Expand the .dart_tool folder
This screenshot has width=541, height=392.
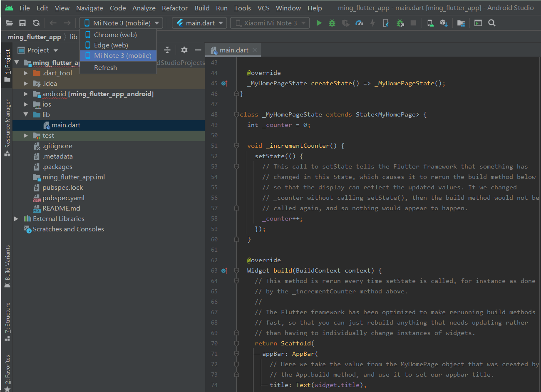pyautogui.click(x=26, y=73)
